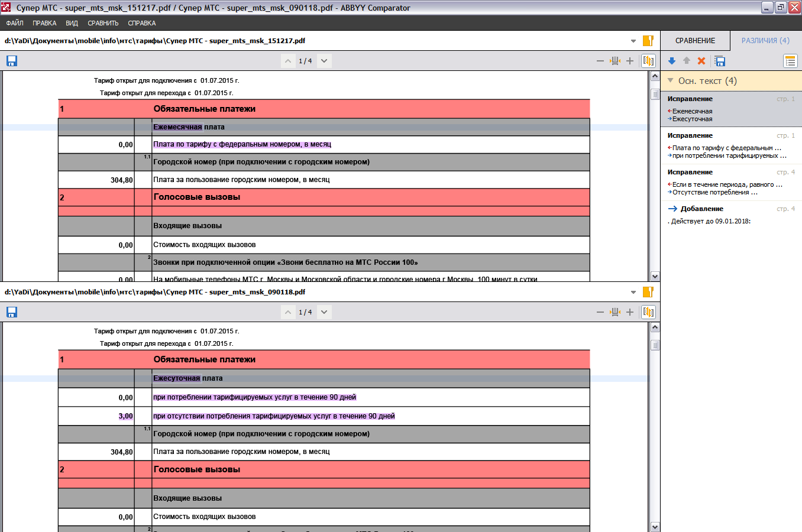The image size is (802, 532).
Task: Open the СРАВНИТЬ menu
Action: [x=103, y=23]
